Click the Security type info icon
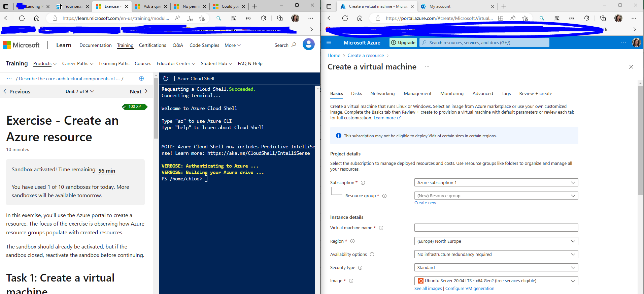 (360, 268)
